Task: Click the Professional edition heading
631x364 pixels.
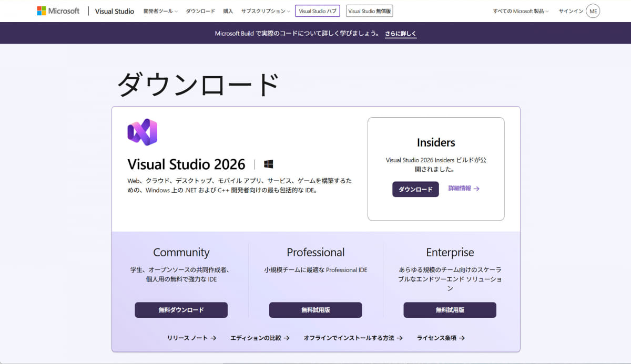Action: coord(315,252)
